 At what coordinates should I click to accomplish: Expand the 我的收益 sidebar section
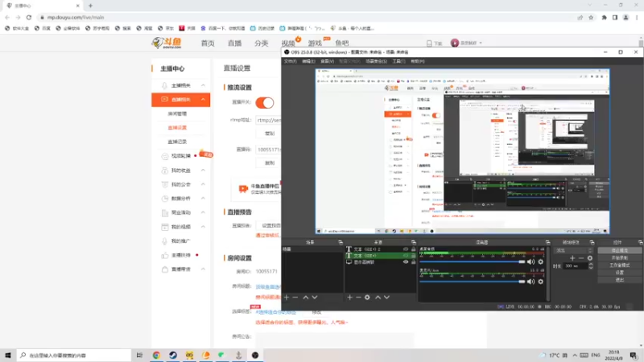click(x=203, y=171)
